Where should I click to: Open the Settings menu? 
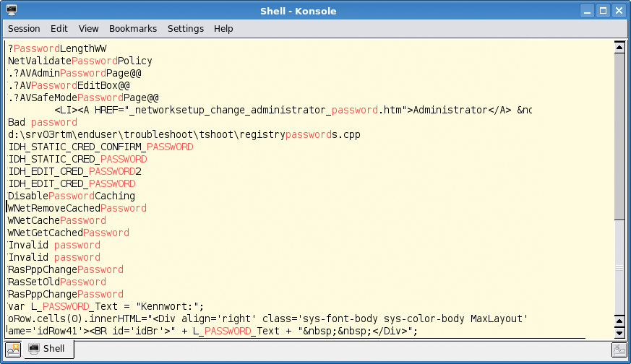click(186, 29)
